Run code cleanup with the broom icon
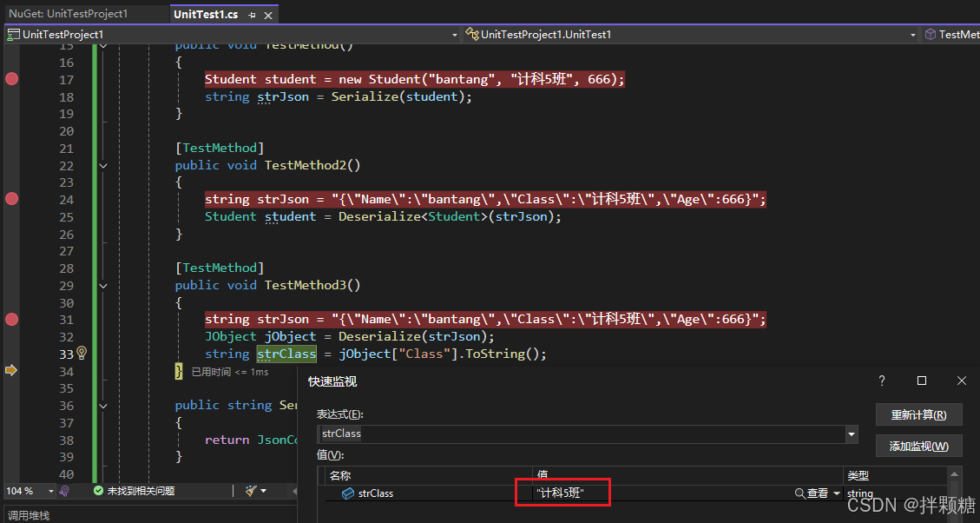Viewport: 980px width, 523px height. [x=252, y=491]
